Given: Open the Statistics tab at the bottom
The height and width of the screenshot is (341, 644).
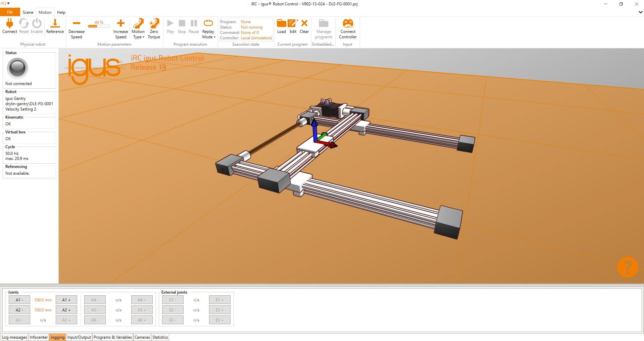Looking at the screenshot, I should tap(160, 337).
